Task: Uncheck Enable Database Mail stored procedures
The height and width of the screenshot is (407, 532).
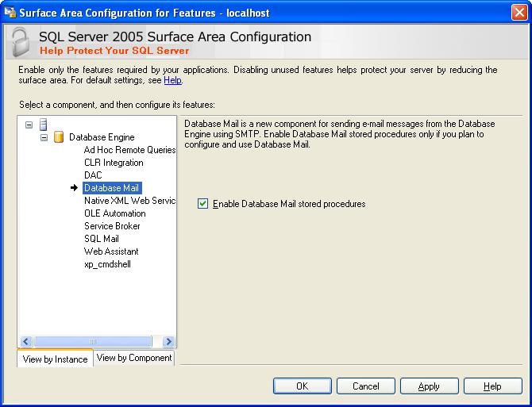Action: (x=203, y=204)
